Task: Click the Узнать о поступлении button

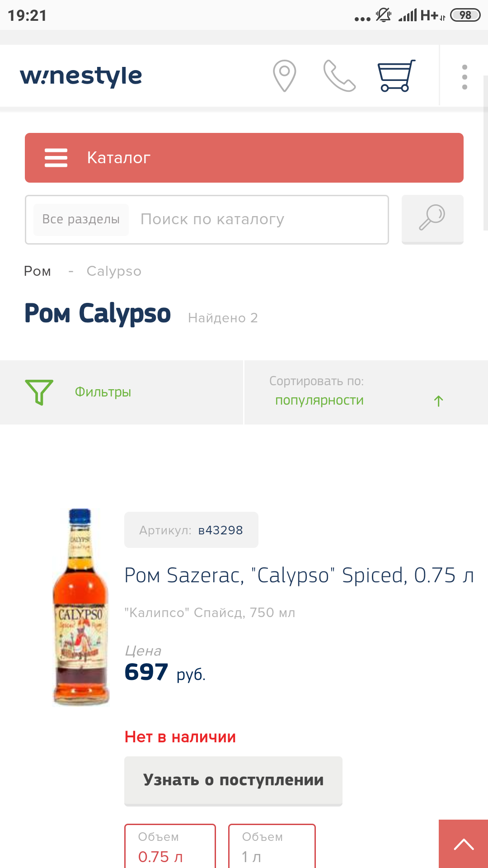Action: pyautogui.click(x=233, y=781)
